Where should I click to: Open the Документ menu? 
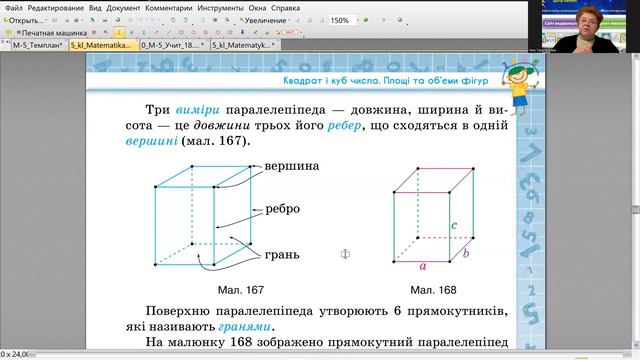coord(123,8)
